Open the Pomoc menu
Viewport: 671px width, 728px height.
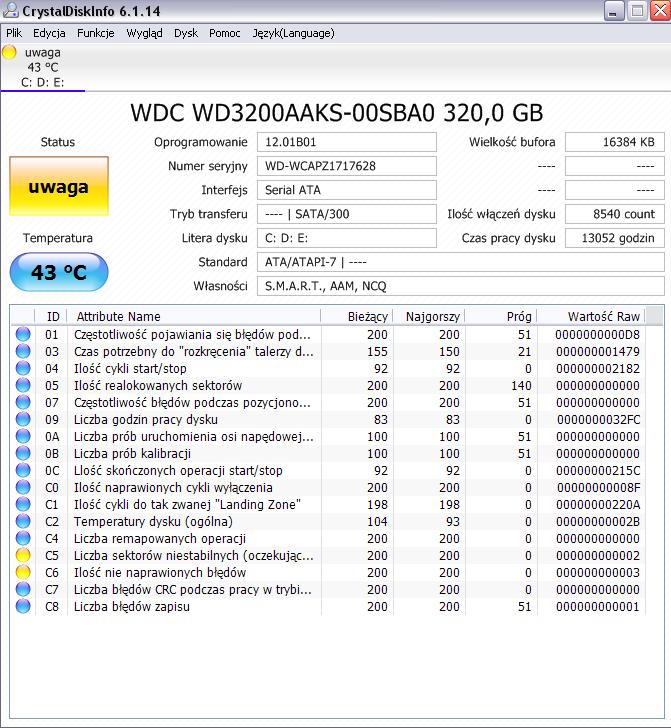225,33
